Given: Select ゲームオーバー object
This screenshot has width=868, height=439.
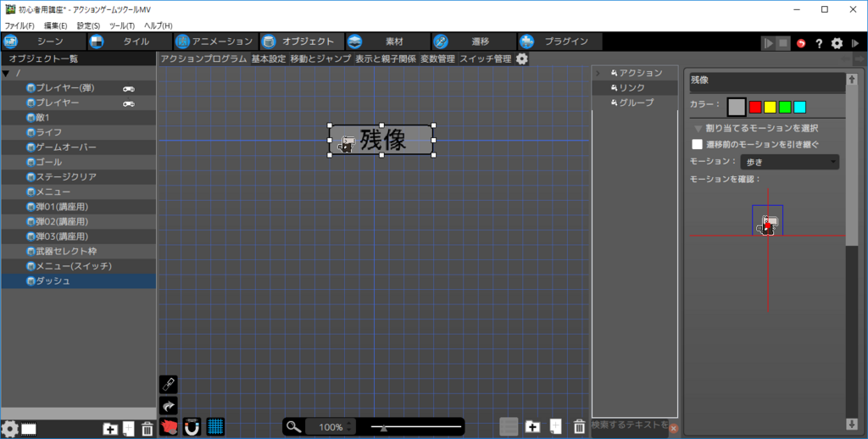Looking at the screenshot, I should click(79, 147).
